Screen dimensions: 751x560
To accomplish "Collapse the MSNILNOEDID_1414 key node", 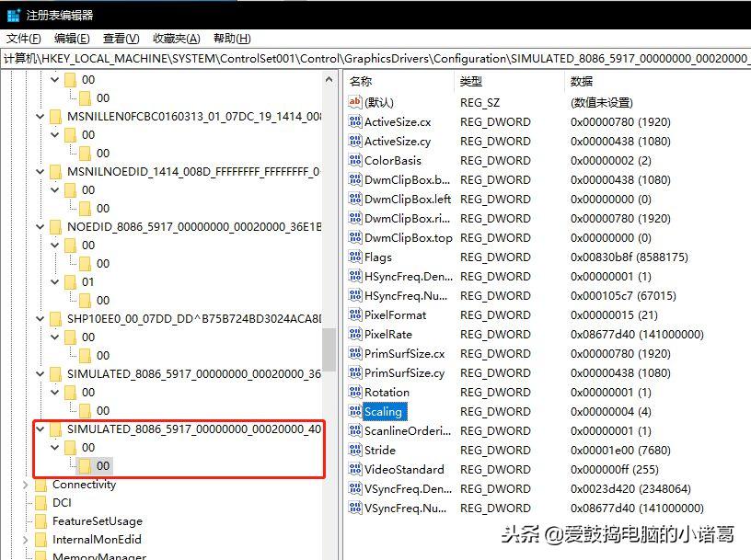I will click(x=40, y=171).
